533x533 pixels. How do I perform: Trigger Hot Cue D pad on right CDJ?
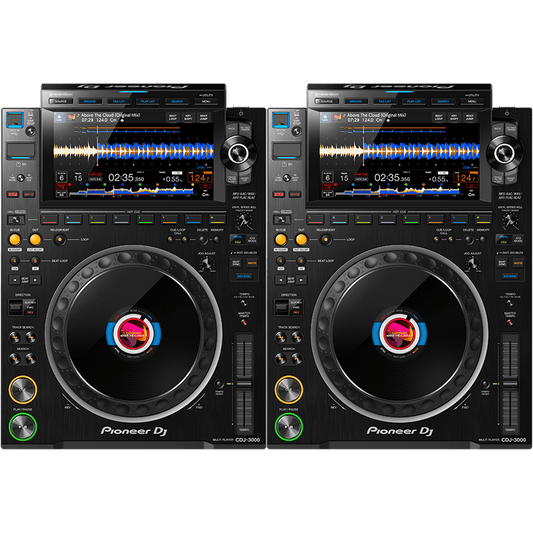tap(388, 219)
